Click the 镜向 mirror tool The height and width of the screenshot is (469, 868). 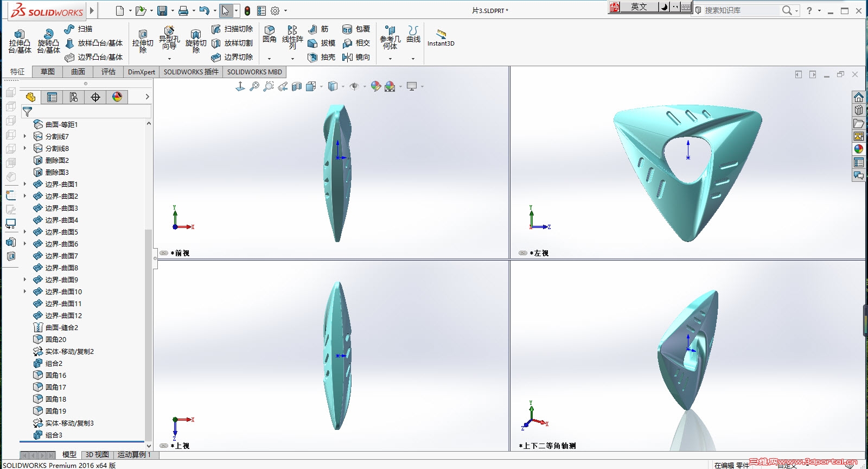click(x=356, y=57)
